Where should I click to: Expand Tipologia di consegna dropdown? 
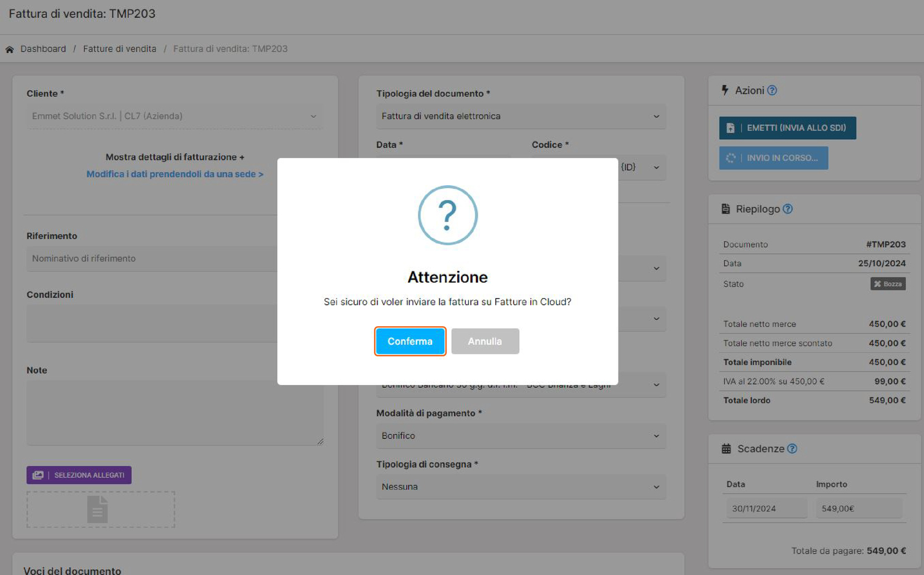pyautogui.click(x=520, y=487)
